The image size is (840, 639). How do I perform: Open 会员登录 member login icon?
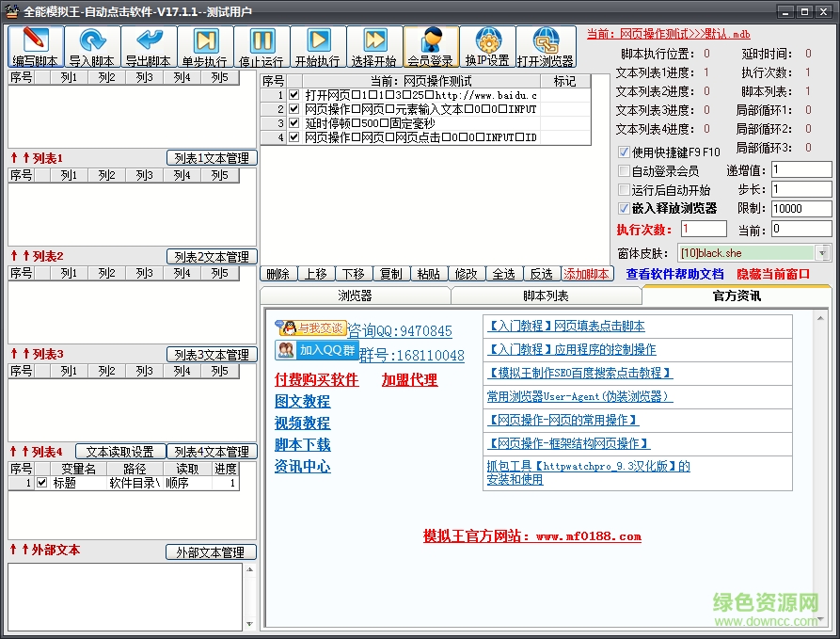(431, 40)
